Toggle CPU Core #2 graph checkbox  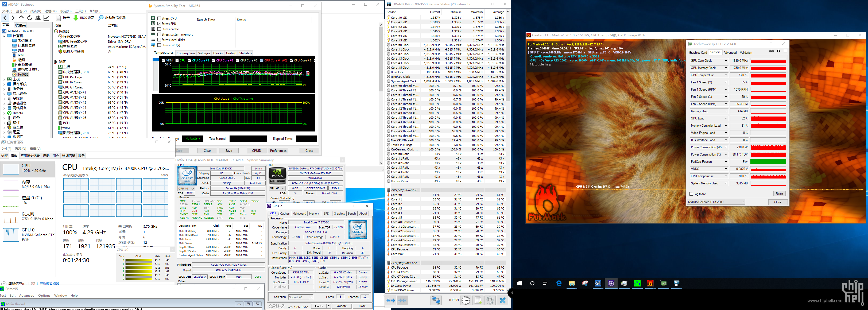(214, 61)
